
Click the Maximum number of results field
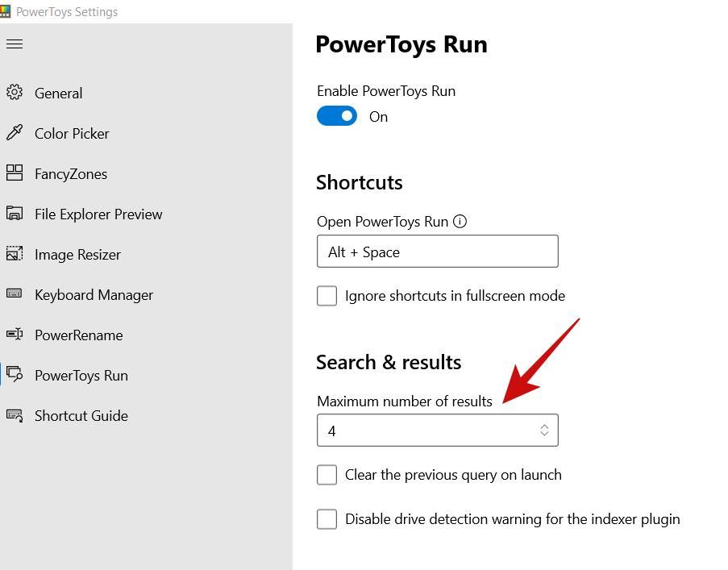(x=438, y=431)
